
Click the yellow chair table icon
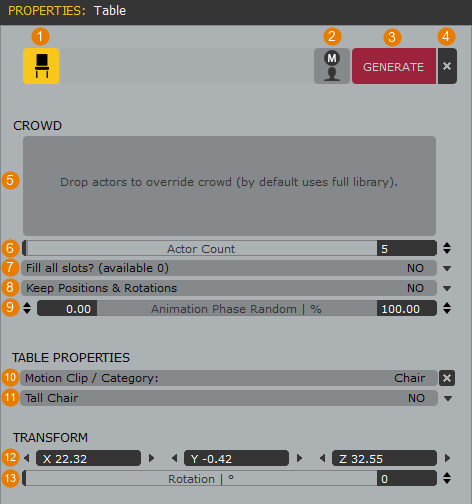41,66
